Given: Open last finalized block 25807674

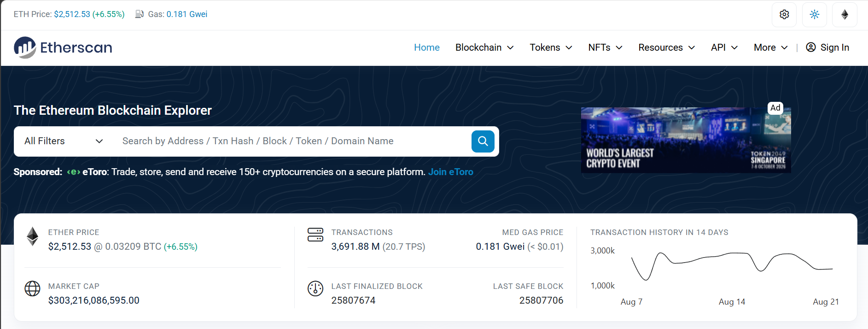Looking at the screenshot, I should pyautogui.click(x=353, y=300).
